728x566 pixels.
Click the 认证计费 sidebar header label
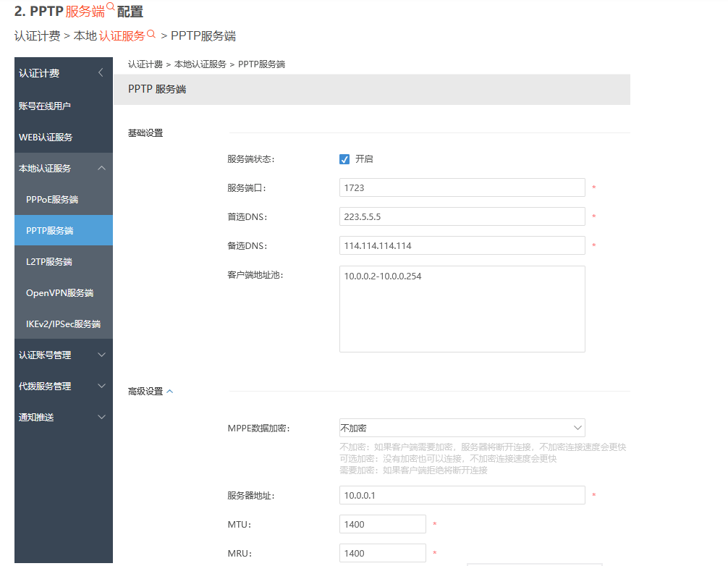coord(39,73)
